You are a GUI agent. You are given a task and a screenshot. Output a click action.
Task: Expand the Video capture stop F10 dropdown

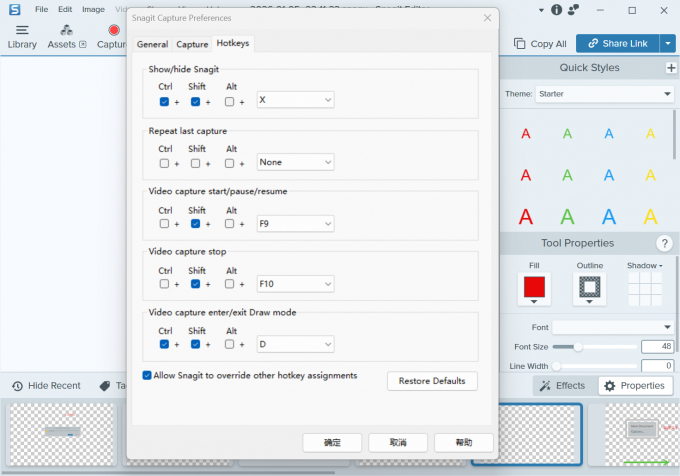[x=295, y=284]
